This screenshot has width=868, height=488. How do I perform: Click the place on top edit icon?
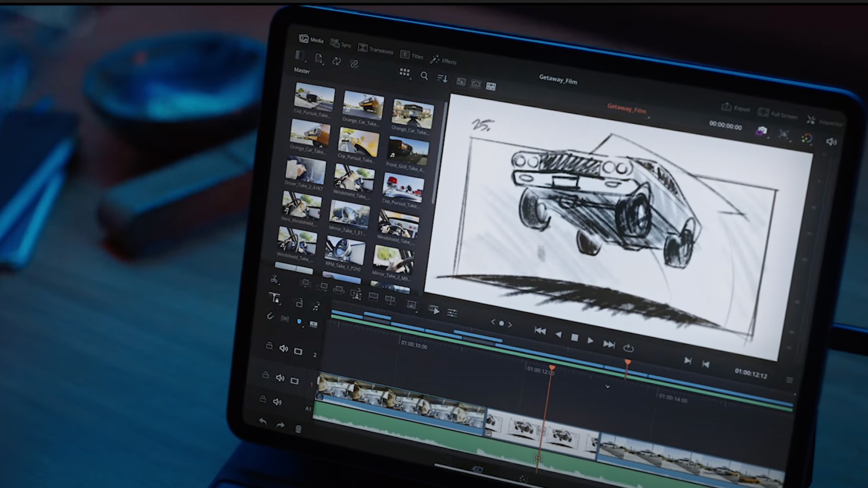point(373,296)
